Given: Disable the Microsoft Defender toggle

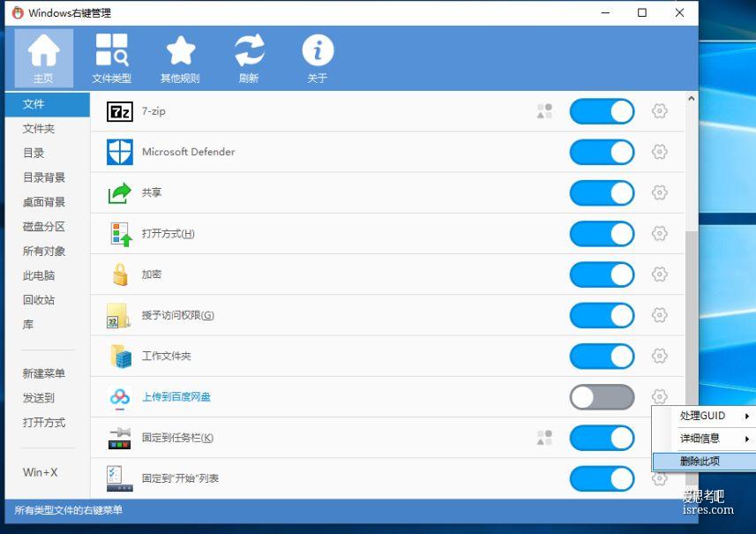Looking at the screenshot, I should (x=602, y=153).
